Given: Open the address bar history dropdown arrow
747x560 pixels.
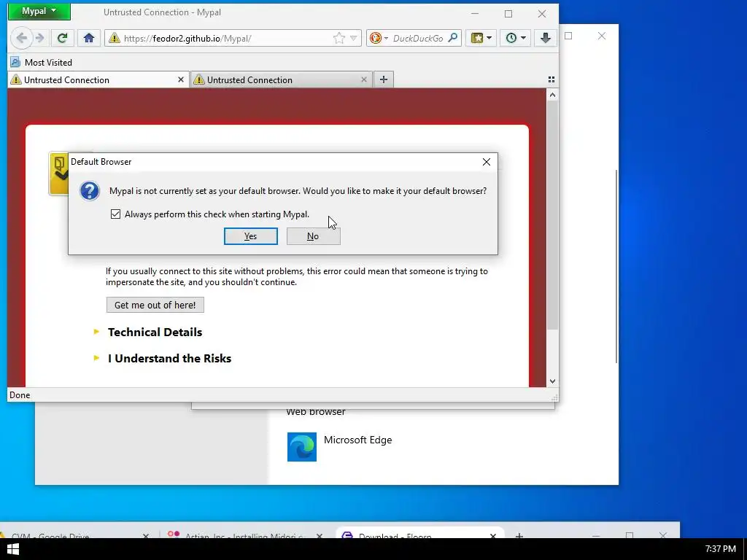Looking at the screenshot, I should tap(354, 38).
